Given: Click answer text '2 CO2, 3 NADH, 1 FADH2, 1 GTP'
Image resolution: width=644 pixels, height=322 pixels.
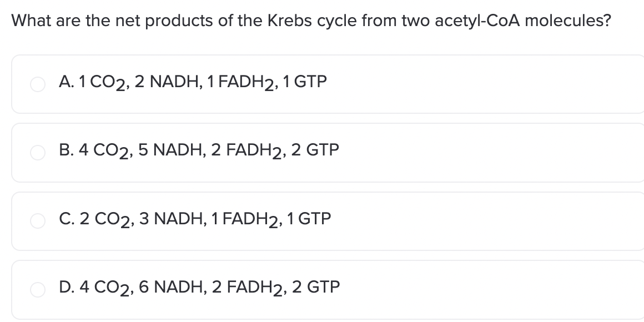Looking at the screenshot, I should (205, 220).
